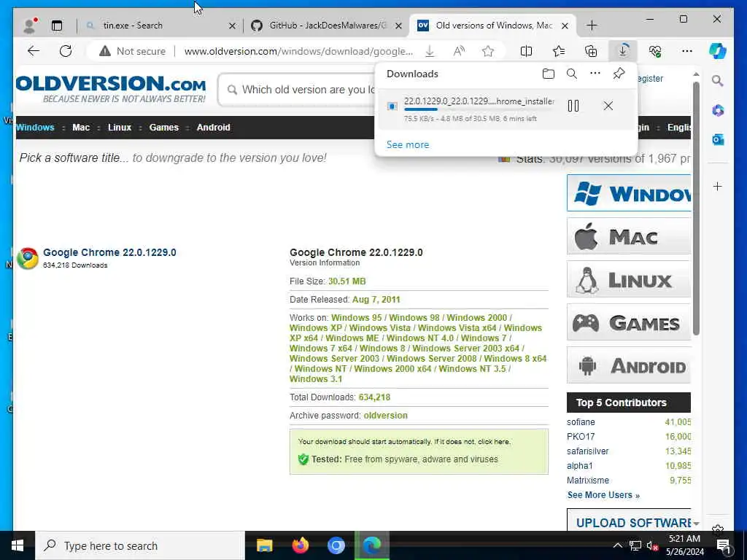The image size is (747, 560).
Task: Open contributor safarisilver's profile
Action: [x=588, y=451]
